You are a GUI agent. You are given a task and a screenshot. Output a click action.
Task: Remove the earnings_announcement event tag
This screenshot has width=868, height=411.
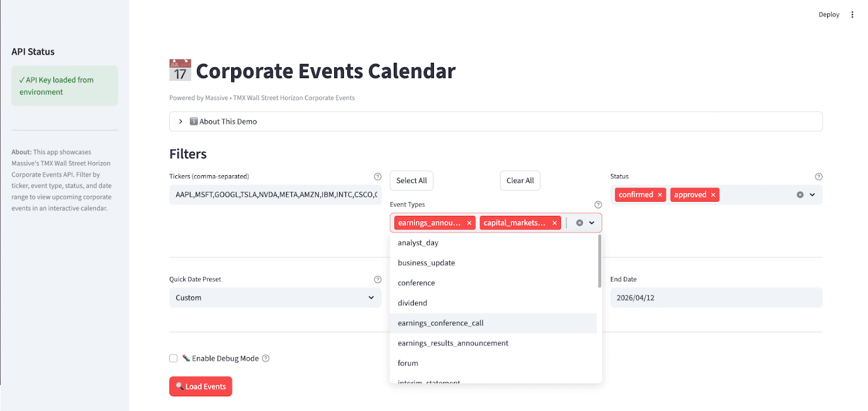[x=469, y=223]
